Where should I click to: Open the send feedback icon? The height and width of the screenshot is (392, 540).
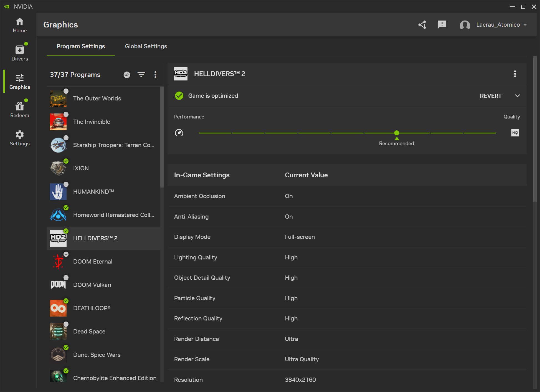pos(442,25)
